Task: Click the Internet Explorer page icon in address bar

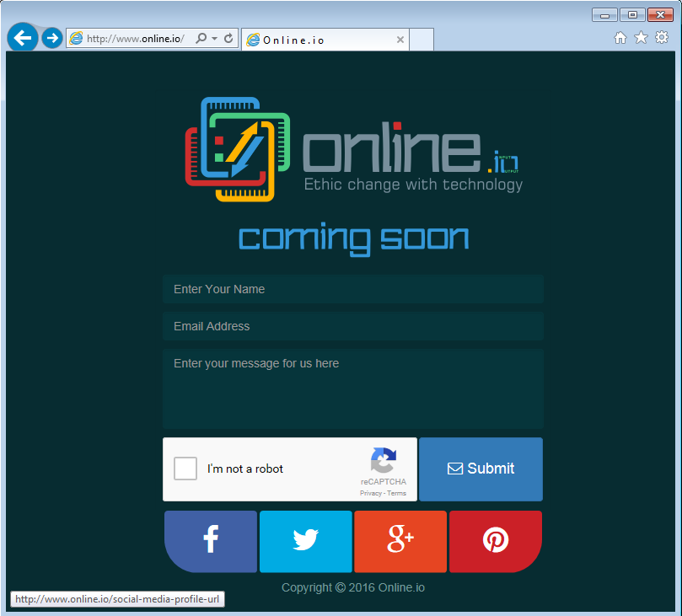Action: (x=76, y=38)
